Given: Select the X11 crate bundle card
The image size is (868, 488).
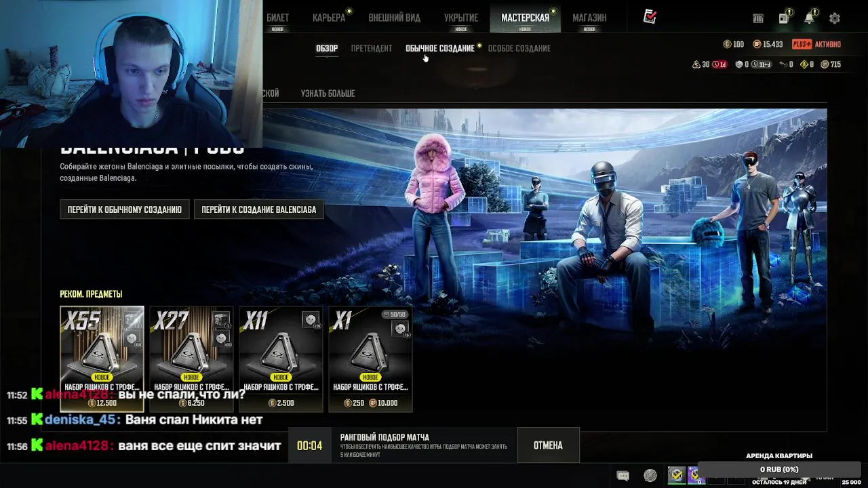Looking at the screenshot, I should 281,359.
